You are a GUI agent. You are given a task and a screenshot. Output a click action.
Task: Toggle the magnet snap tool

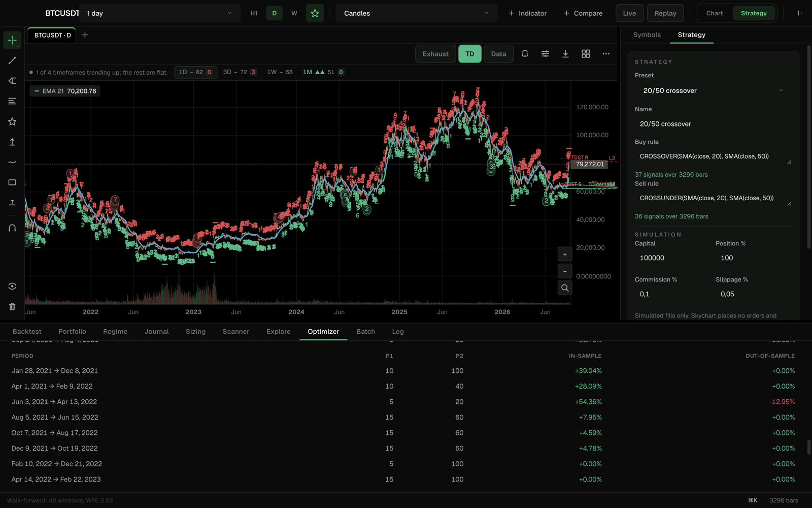pos(12,228)
